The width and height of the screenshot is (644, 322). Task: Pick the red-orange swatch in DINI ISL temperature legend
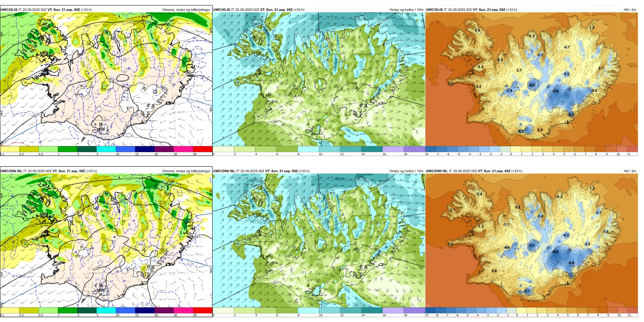click(632, 310)
